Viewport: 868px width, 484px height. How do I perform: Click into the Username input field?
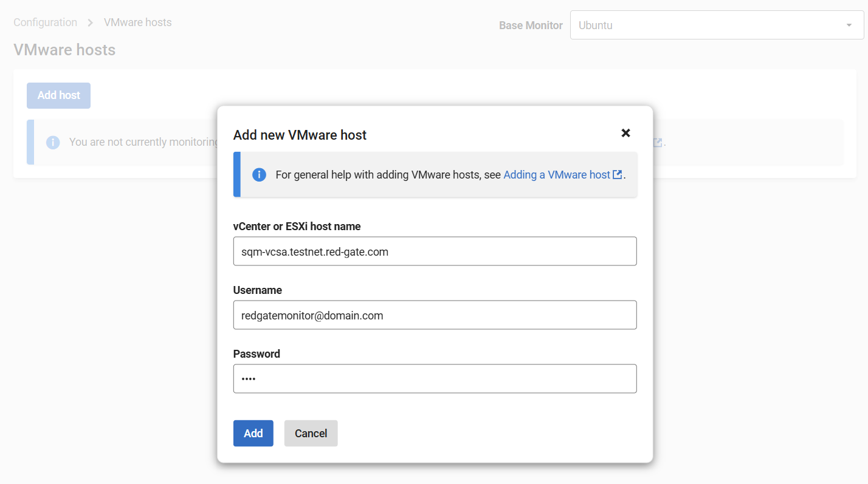435,315
